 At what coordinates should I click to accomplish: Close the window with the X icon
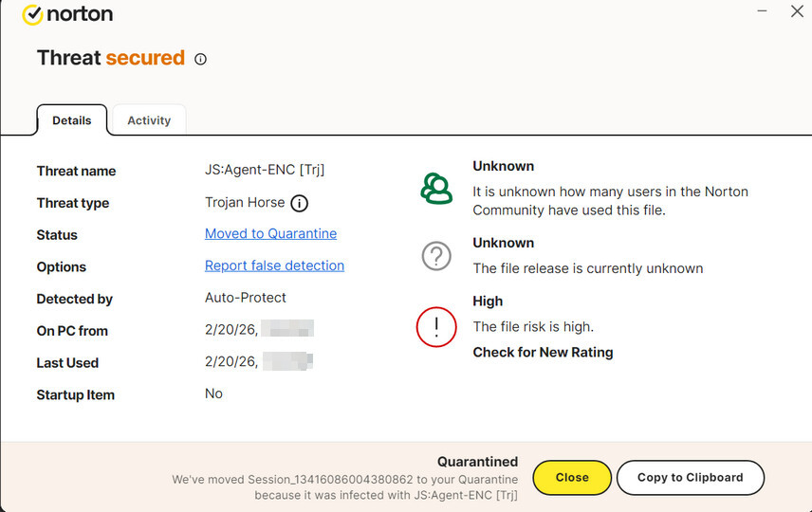tap(797, 11)
